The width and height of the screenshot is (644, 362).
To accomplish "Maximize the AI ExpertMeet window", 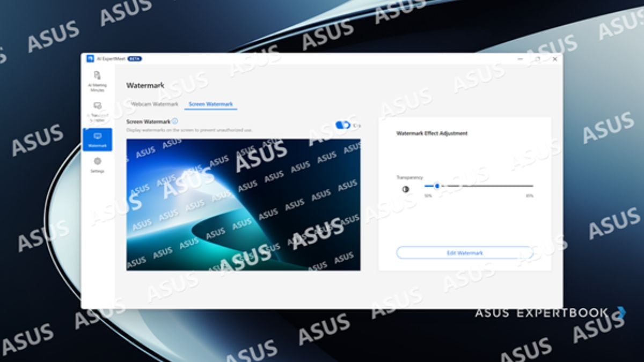I will pyautogui.click(x=537, y=59).
